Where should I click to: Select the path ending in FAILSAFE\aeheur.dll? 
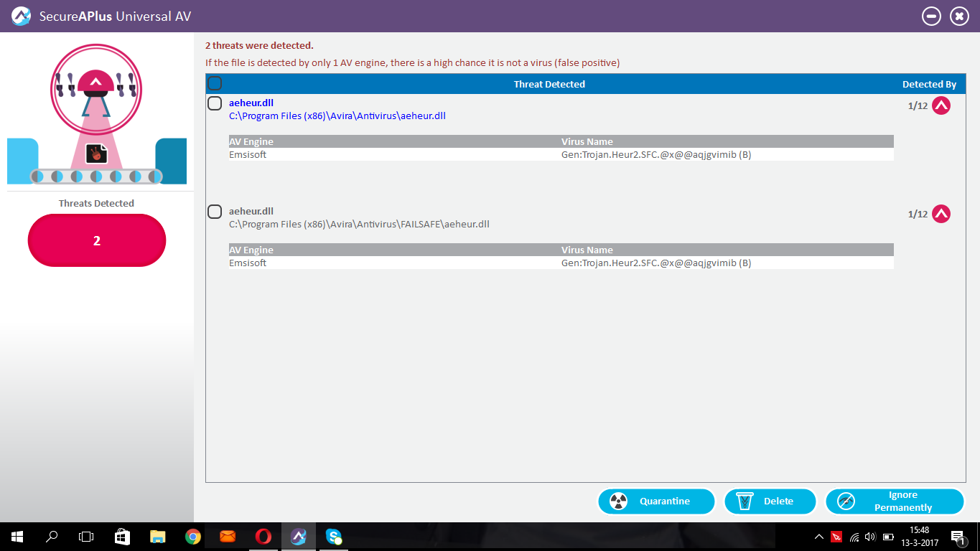click(x=359, y=224)
